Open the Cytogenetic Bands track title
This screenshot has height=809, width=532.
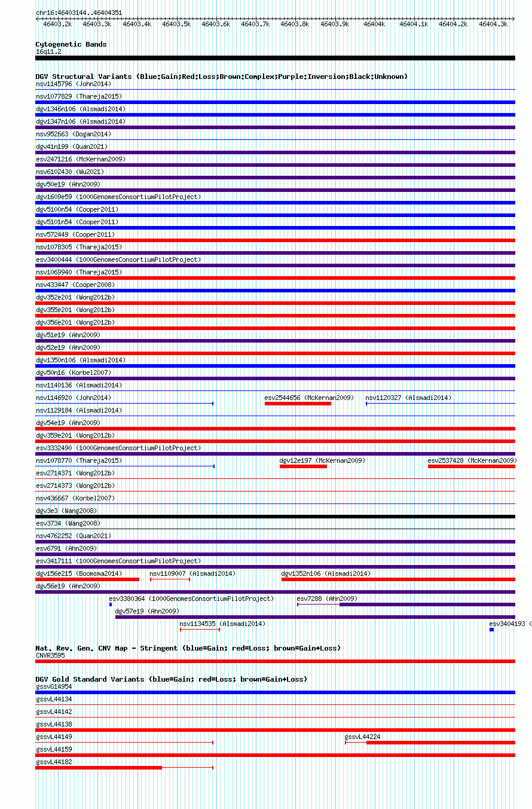pos(71,44)
